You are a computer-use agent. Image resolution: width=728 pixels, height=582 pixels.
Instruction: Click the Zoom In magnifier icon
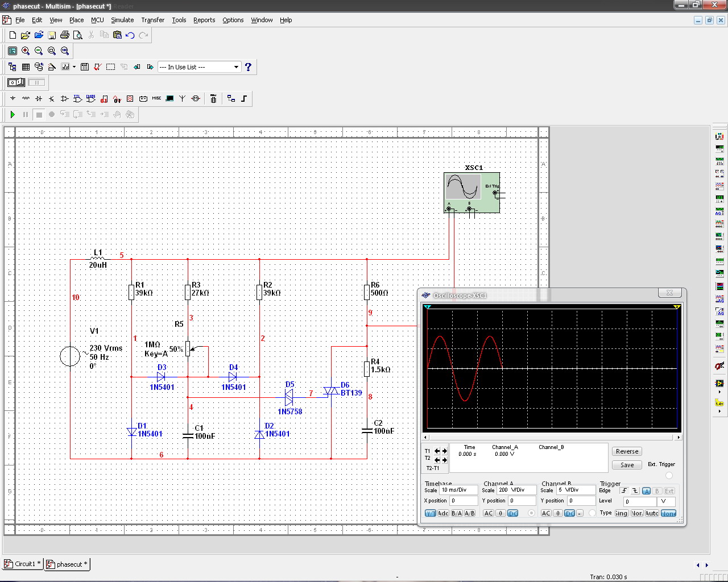click(26, 51)
